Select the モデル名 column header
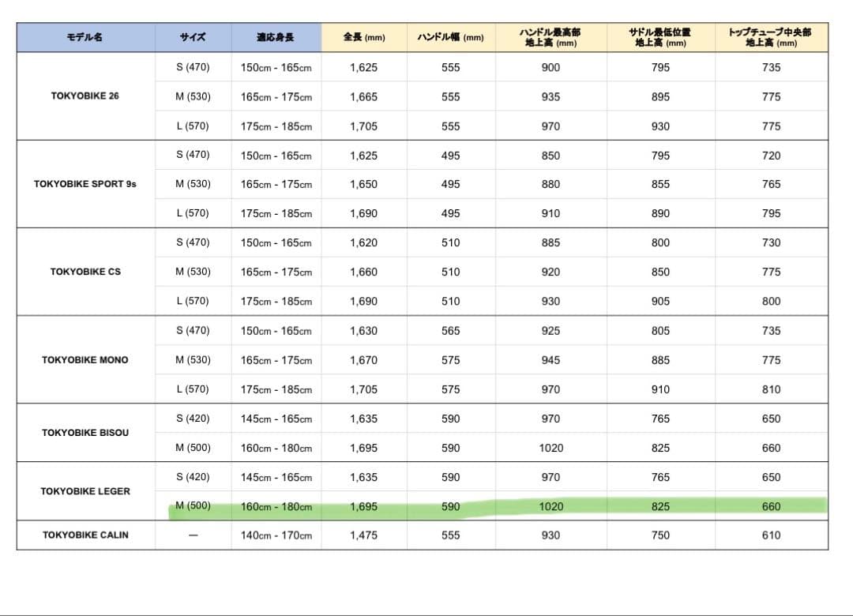 tap(85, 38)
